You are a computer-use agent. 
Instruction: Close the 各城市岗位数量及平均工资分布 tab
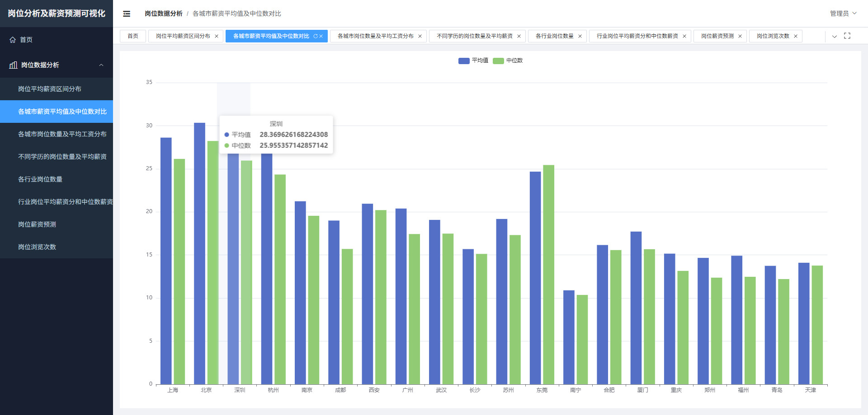pos(420,36)
